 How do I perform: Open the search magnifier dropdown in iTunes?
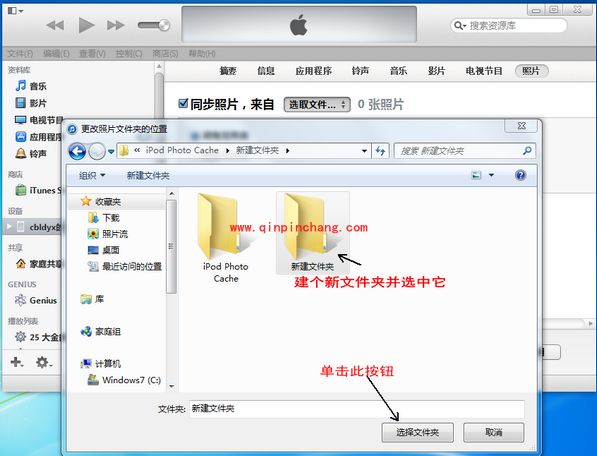pos(460,26)
